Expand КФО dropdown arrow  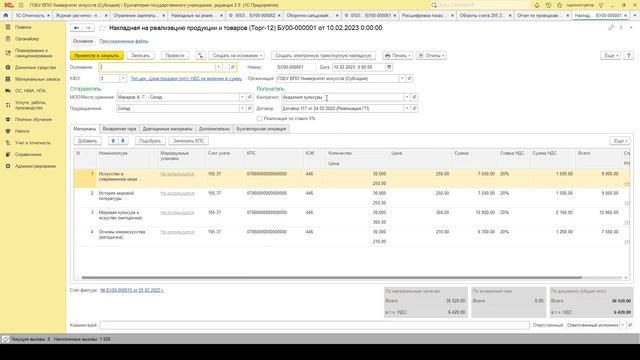coord(122,78)
